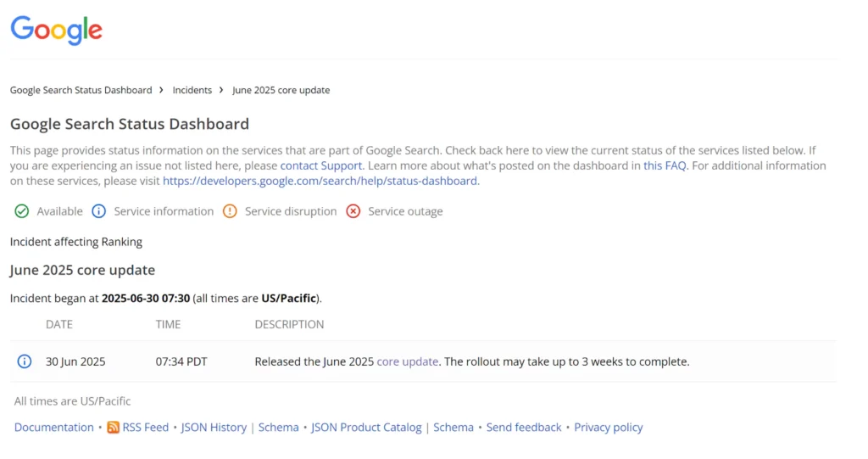Click chevron after Google Search Status Dashboard breadcrumb
The width and height of the screenshot is (868, 459).
162,90
